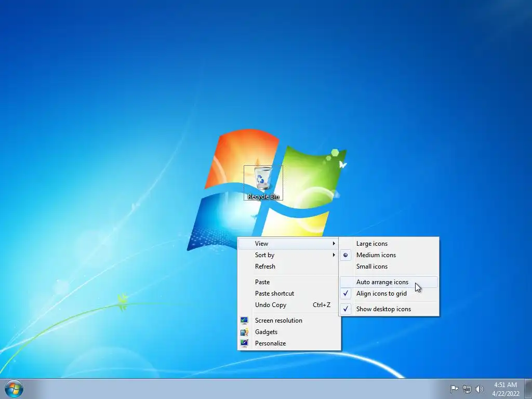Click the network status tray icon
This screenshot has height=399, width=532.
[x=467, y=389]
